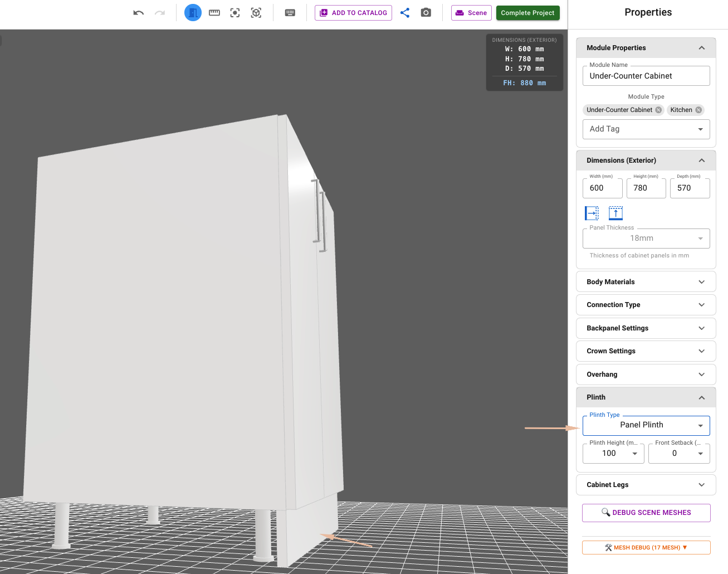The width and height of the screenshot is (728, 574).
Task: Redo the last undone action
Action: (160, 13)
